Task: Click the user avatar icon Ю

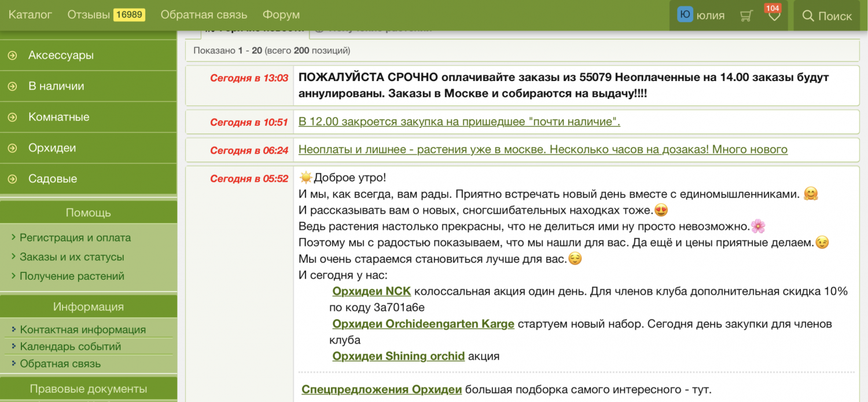Action: coord(685,15)
